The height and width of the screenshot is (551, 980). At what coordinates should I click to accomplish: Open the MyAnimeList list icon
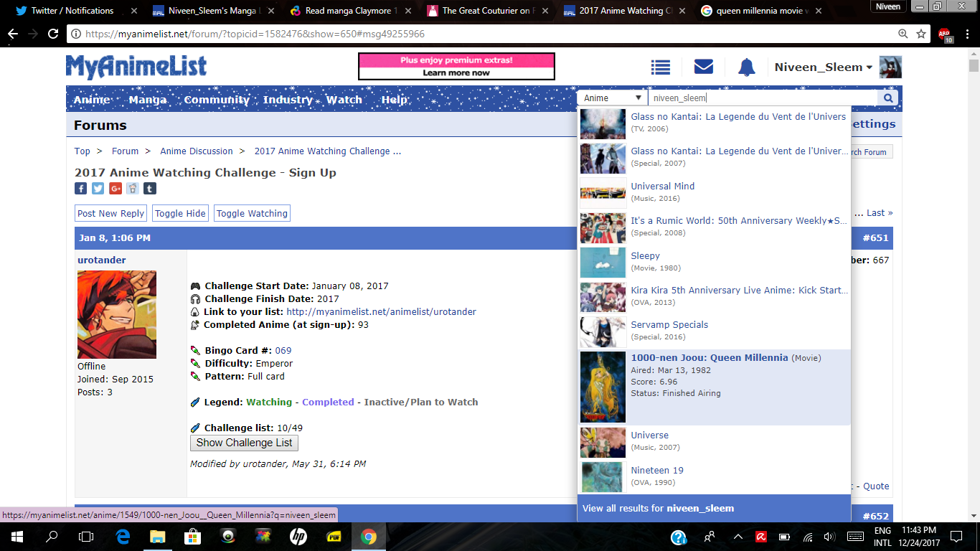(x=660, y=67)
